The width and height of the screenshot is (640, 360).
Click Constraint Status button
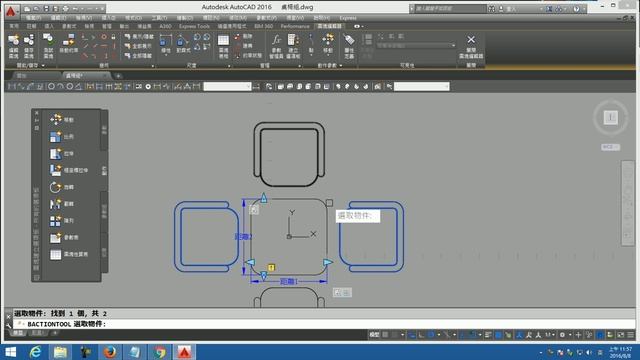248,55
